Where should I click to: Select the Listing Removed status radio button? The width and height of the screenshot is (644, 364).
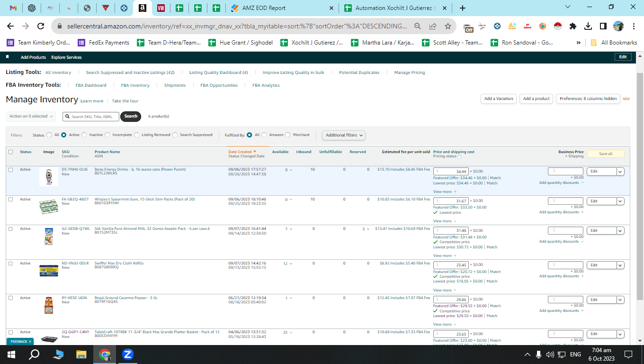pyautogui.click(x=137, y=135)
